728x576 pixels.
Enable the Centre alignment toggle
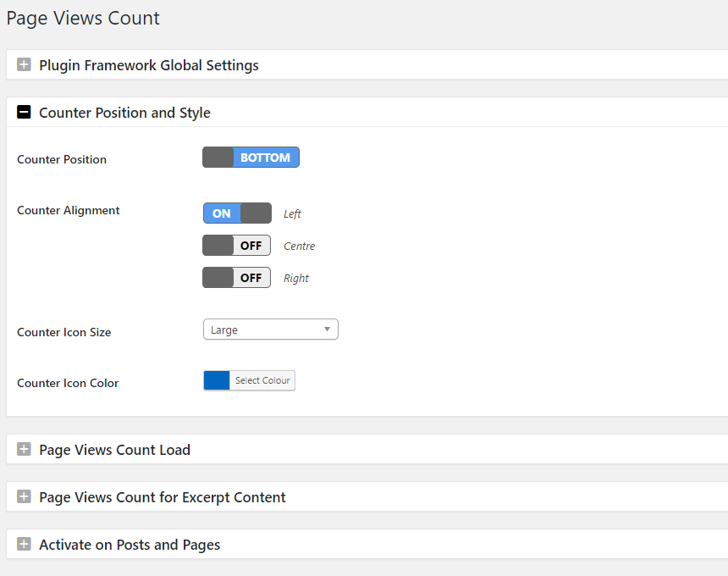(236, 246)
